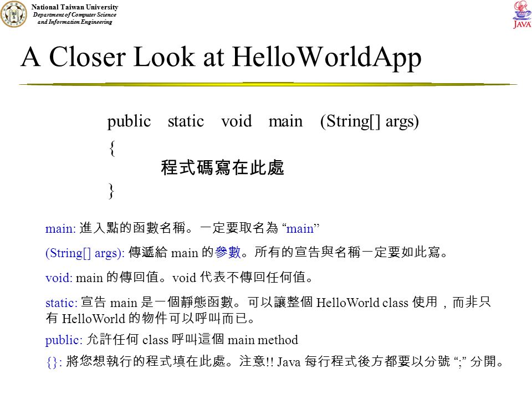Click the blue 'public:' explanation label
The image size is (532, 399).
click(x=64, y=340)
